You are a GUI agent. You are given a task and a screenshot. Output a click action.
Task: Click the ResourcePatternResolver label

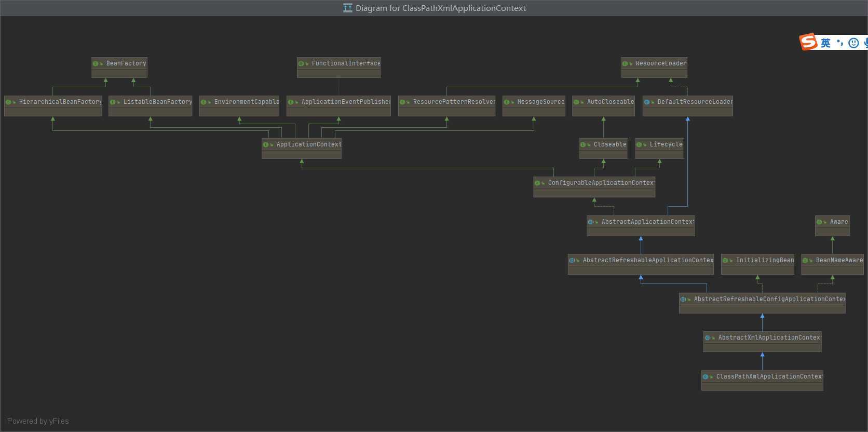point(454,102)
